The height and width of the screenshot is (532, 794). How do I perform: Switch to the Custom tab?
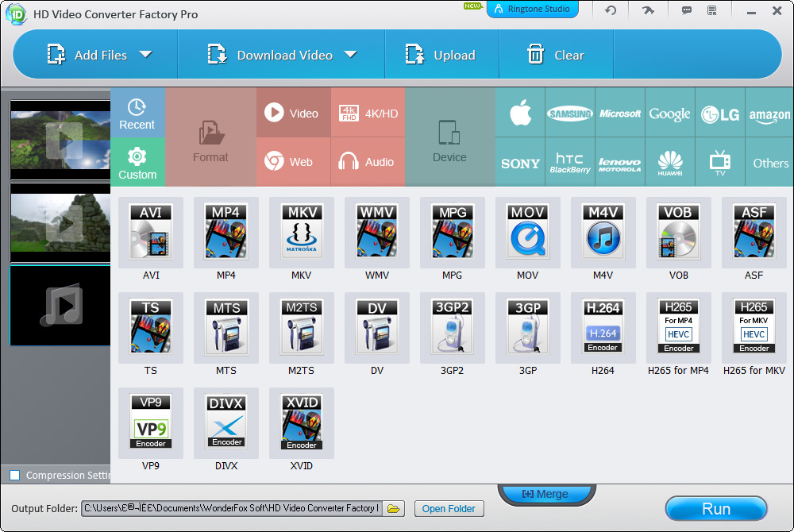coord(137,162)
